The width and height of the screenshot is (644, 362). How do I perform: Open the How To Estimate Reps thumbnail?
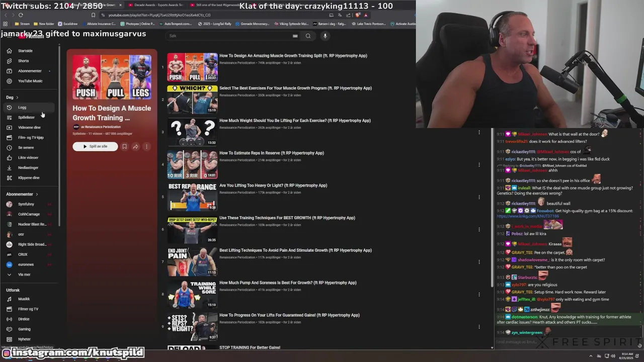(x=192, y=164)
